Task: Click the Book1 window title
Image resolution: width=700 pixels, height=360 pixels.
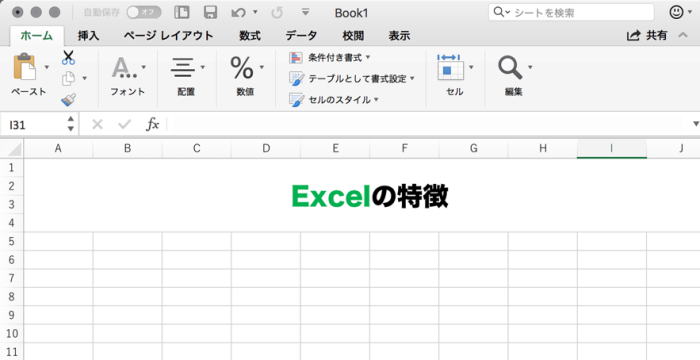Action: [351, 13]
